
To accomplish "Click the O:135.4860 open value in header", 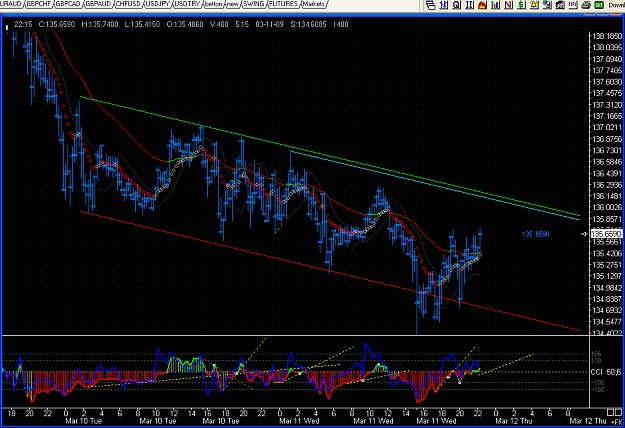I will [185, 24].
